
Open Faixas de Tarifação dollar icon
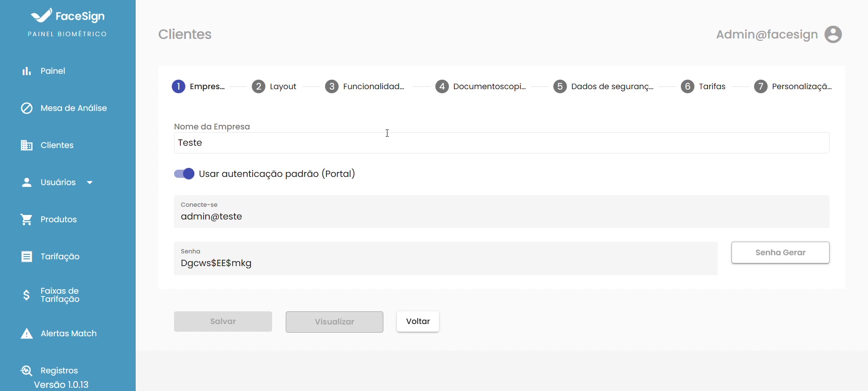[x=27, y=295]
